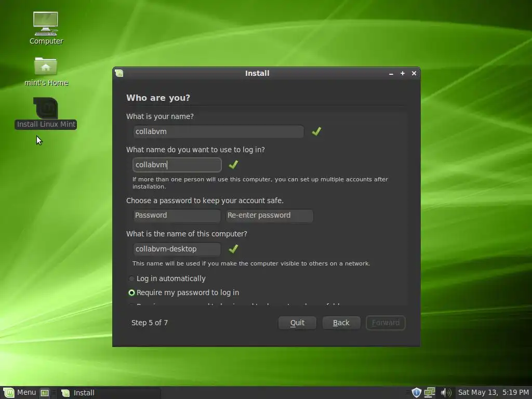
Task: Select the Install task in the taskbar
Action: point(109,393)
